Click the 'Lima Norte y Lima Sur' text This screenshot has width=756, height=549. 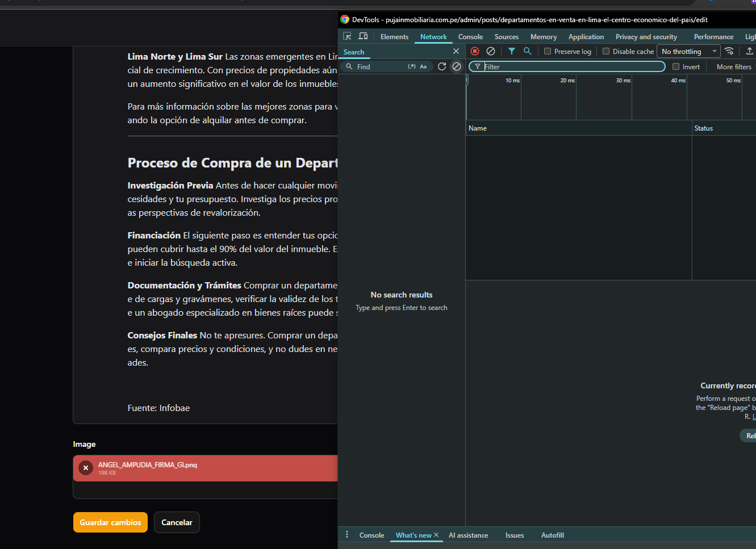[175, 56]
